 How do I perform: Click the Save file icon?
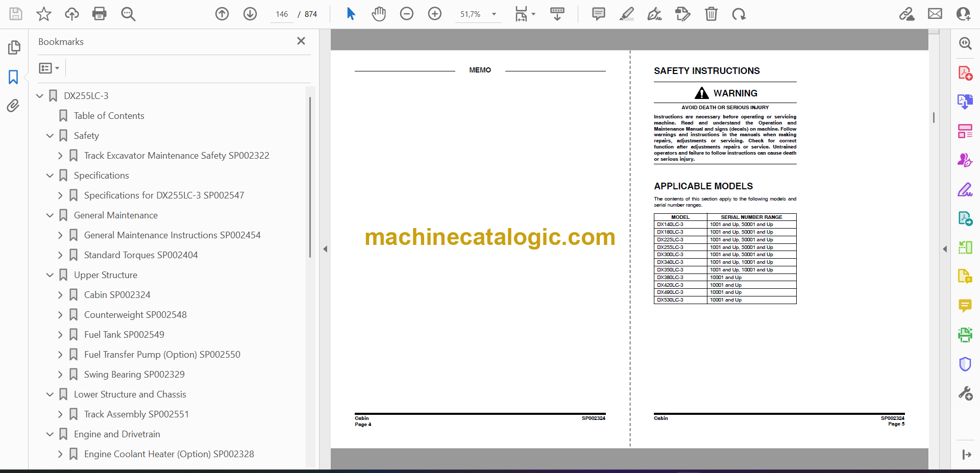16,14
